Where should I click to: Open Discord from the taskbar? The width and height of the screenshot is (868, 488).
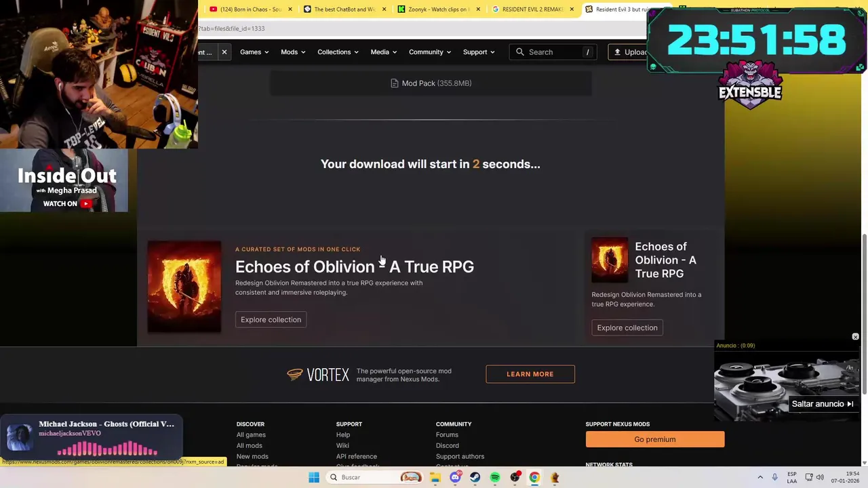(x=455, y=478)
